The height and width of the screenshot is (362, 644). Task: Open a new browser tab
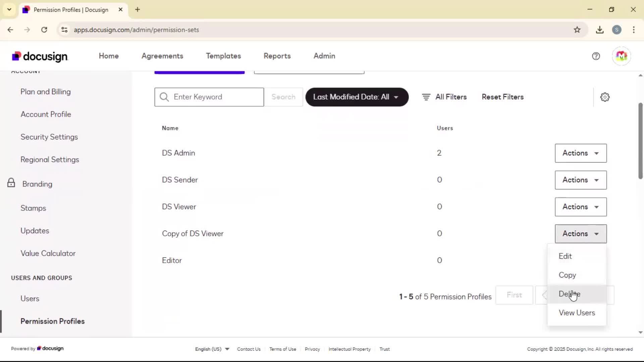[138, 9]
